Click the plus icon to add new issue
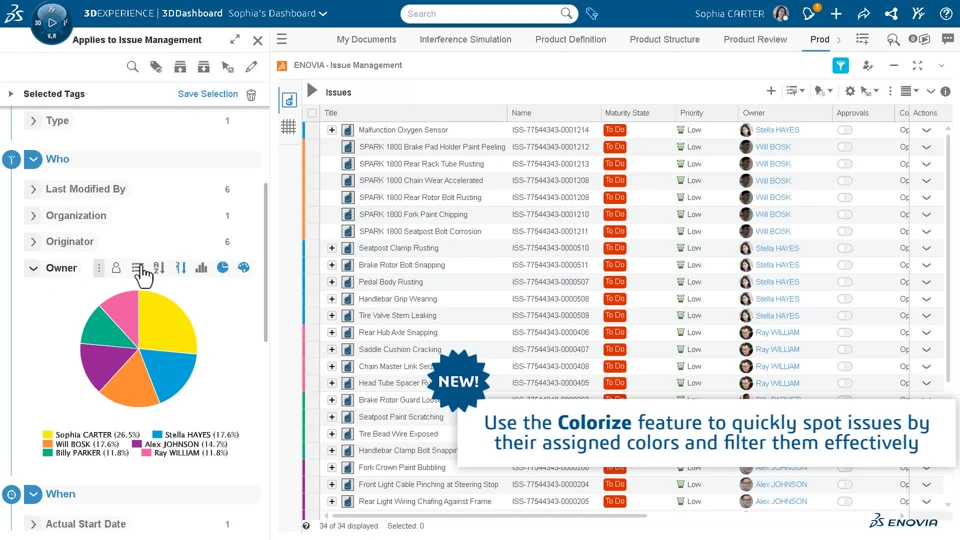 point(771,91)
